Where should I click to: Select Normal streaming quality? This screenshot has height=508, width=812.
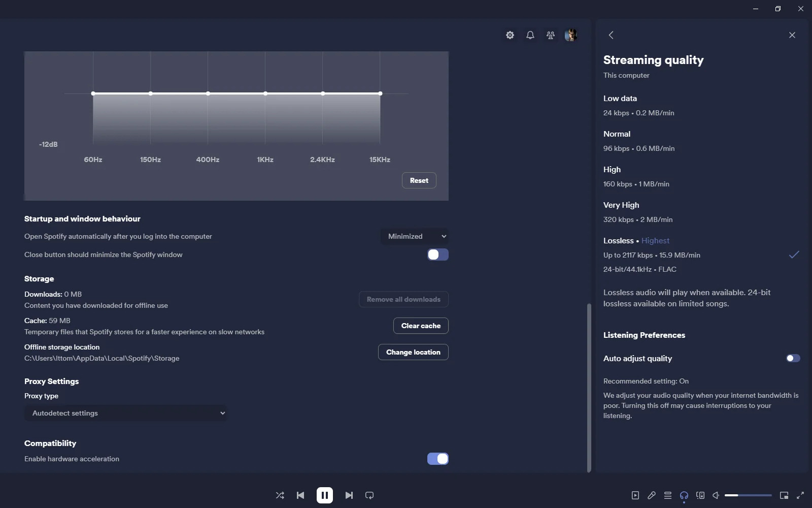coord(702,141)
